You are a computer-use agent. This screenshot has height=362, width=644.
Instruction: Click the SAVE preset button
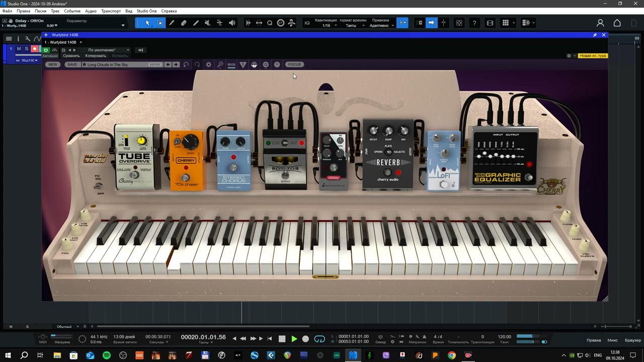click(72, 64)
